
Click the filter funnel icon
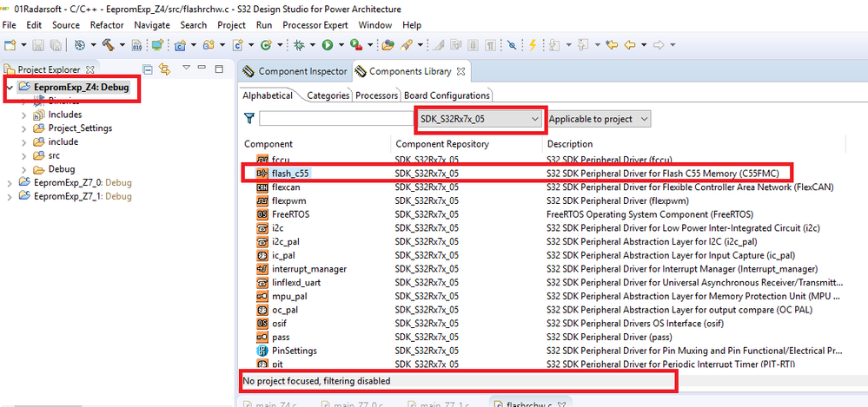(249, 118)
